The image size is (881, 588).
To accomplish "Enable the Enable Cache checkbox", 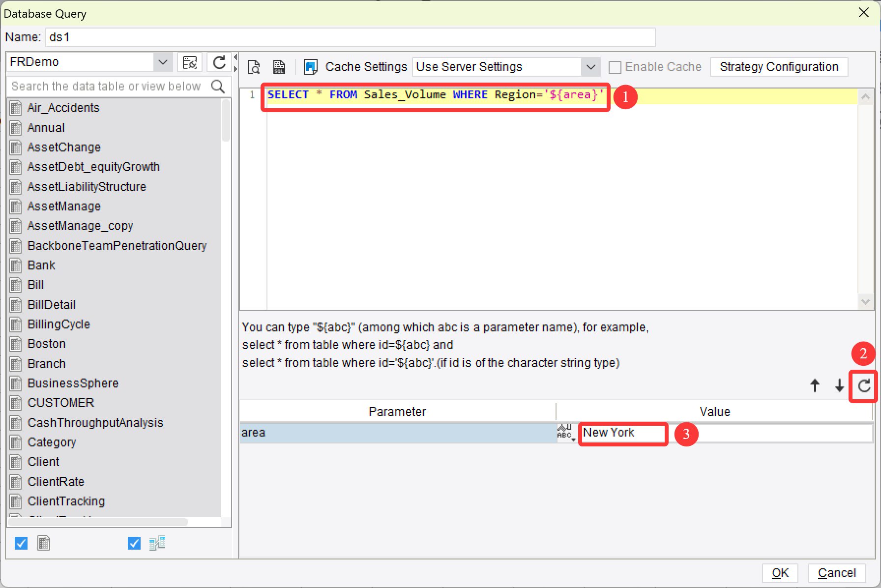I will (x=615, y=66).
